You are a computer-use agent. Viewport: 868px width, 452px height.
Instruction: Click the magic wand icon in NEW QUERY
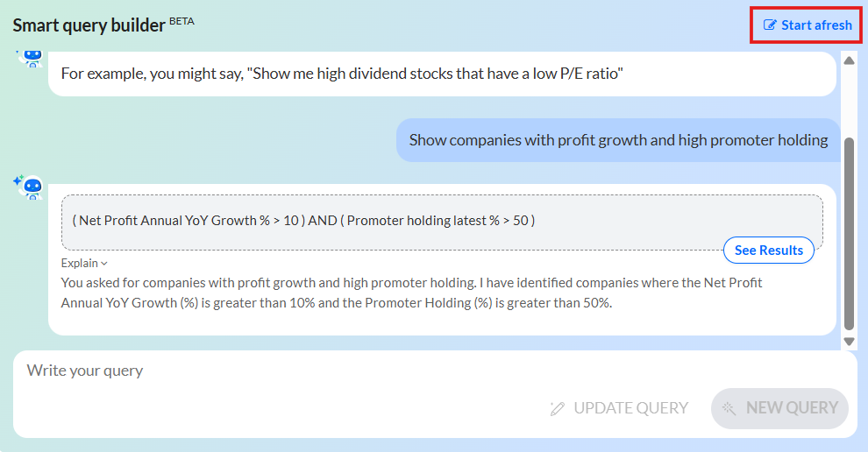coord(729,408)
